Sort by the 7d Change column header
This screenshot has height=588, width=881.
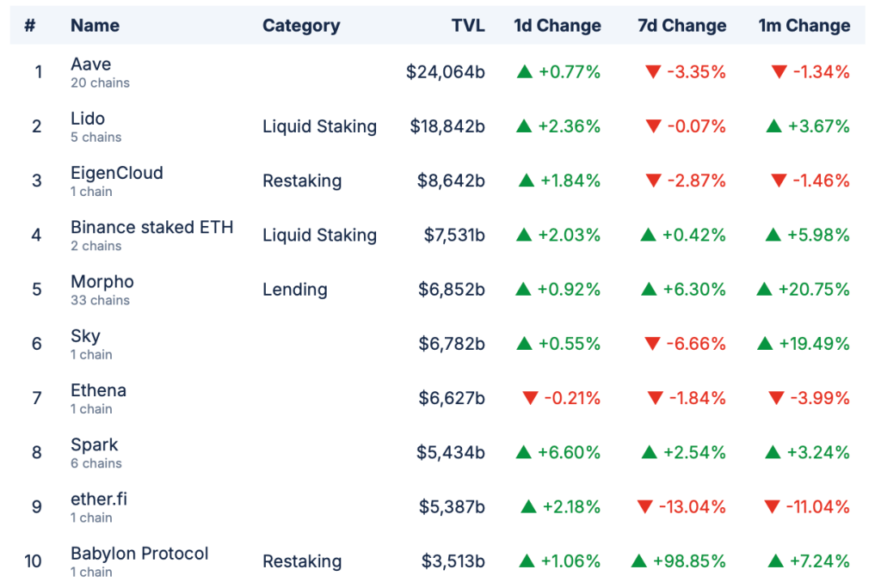[681, 26]
